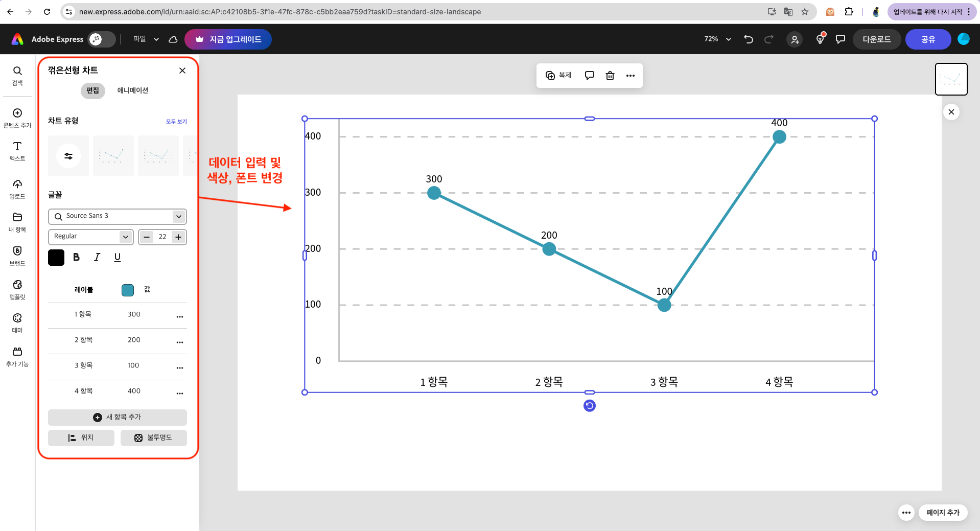The image size is (980, 531).
Task: Toggle the switch next to Adobe Express logo
Action: pyautogui.click(x=102, y=39)
